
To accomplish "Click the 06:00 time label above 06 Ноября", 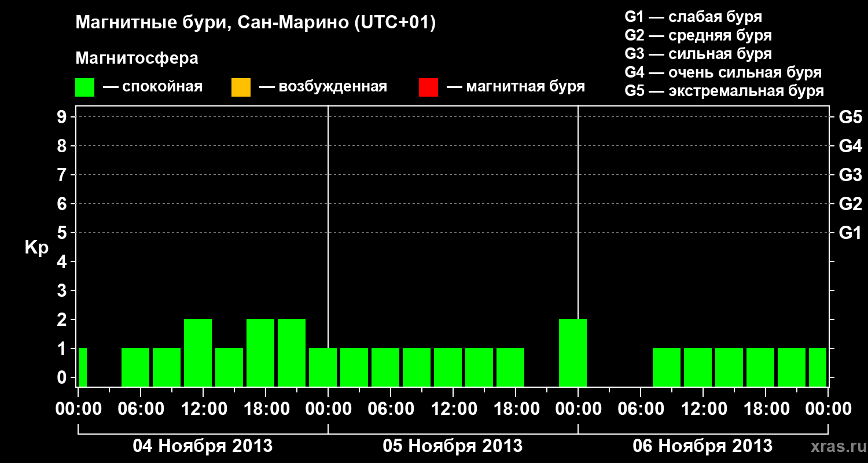I will click(x=641, y=409).
